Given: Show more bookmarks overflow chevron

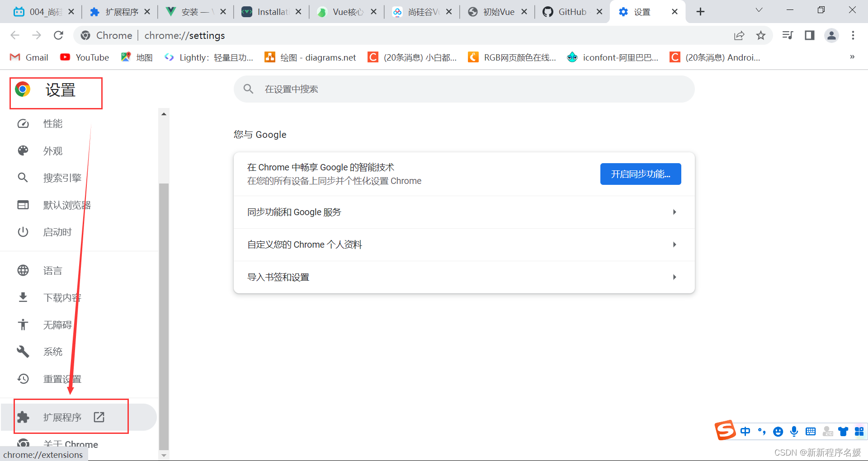Looking at the screenshot, I should 852,57.
